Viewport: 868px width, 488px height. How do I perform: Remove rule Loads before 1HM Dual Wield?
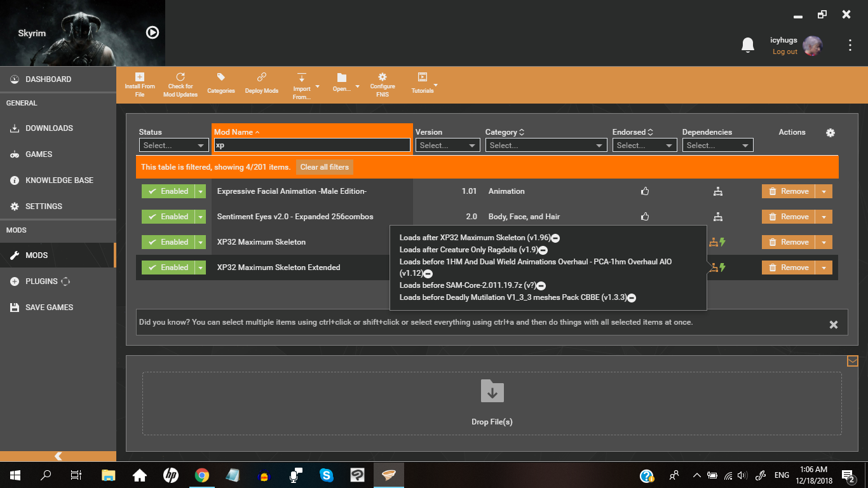(428, 274)
